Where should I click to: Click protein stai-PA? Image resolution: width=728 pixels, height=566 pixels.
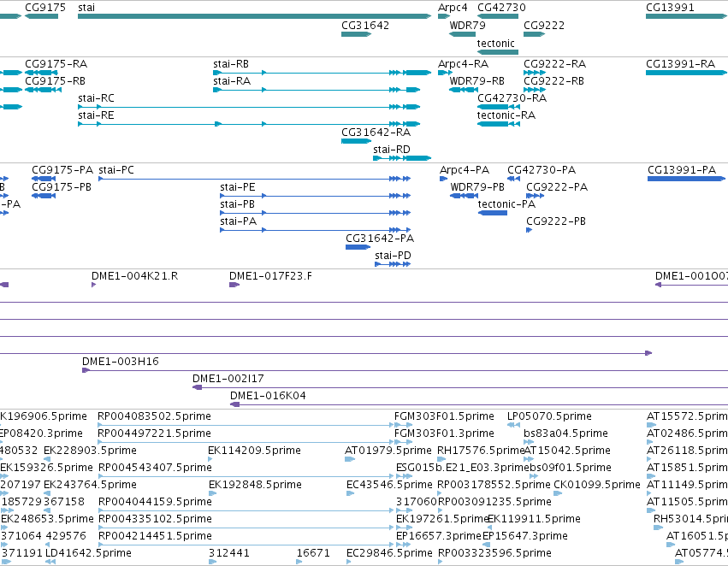tap(316, 230)
